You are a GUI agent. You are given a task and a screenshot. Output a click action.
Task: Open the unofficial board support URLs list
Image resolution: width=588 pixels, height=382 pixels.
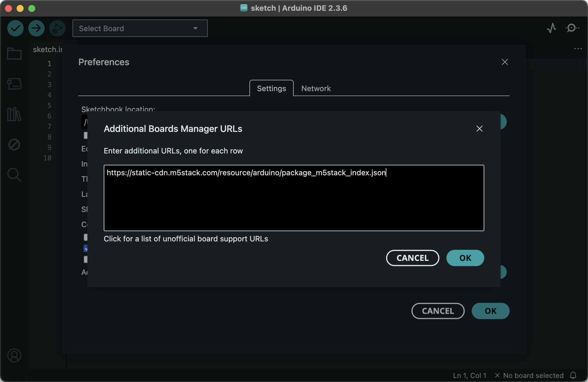(x=186, y=239)
